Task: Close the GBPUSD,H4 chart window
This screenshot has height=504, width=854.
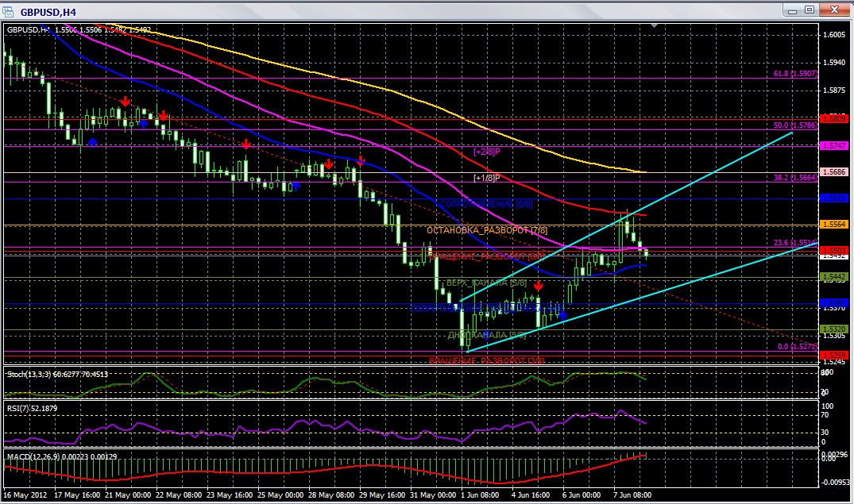Action: 834,10
